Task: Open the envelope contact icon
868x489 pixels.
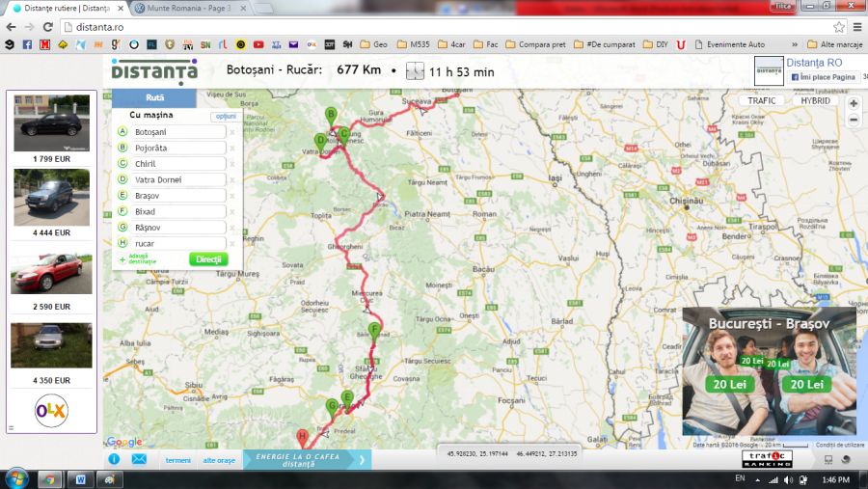Action: [139, 460]
